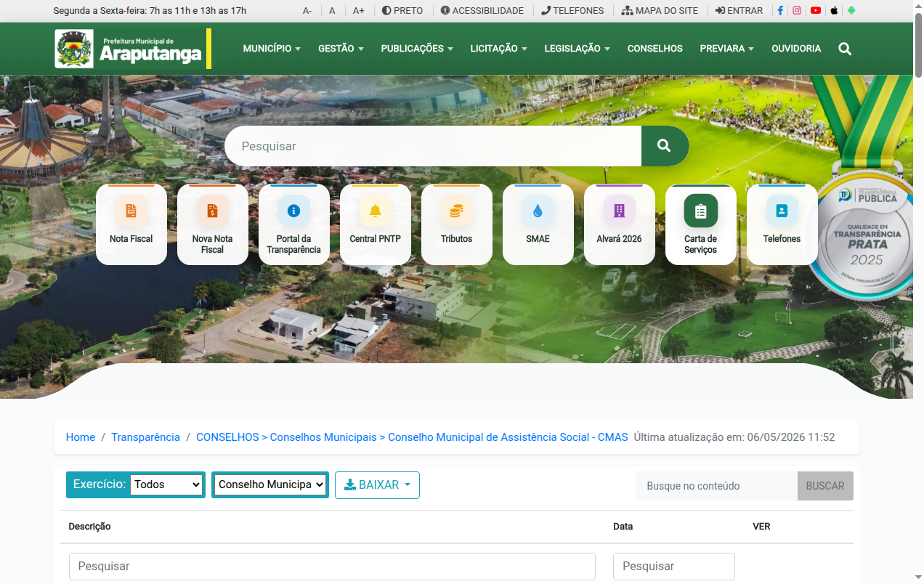Expand the LICITAÇÃO menu
This screenshot has height=584, width=924.
click(498, 49)
